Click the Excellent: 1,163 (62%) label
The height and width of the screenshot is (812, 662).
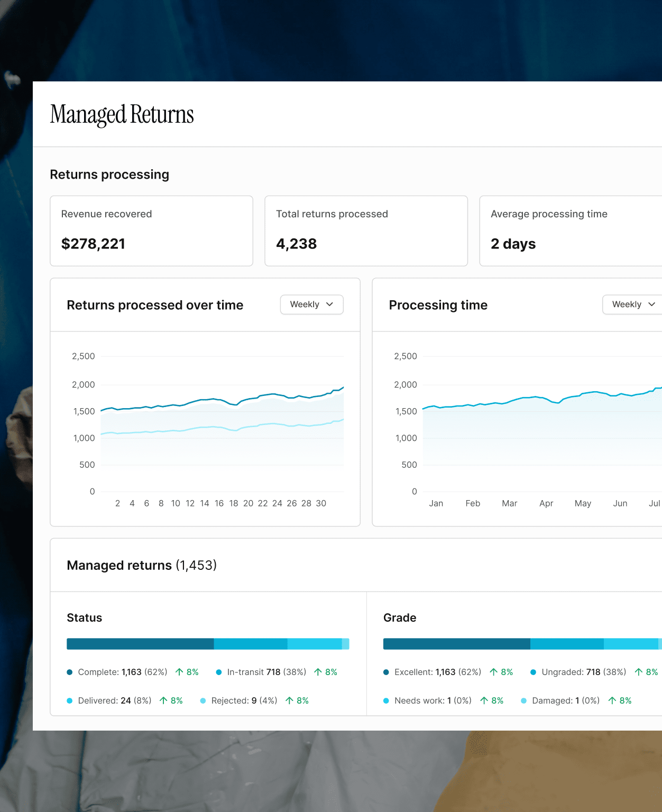(x=438, y=672)
